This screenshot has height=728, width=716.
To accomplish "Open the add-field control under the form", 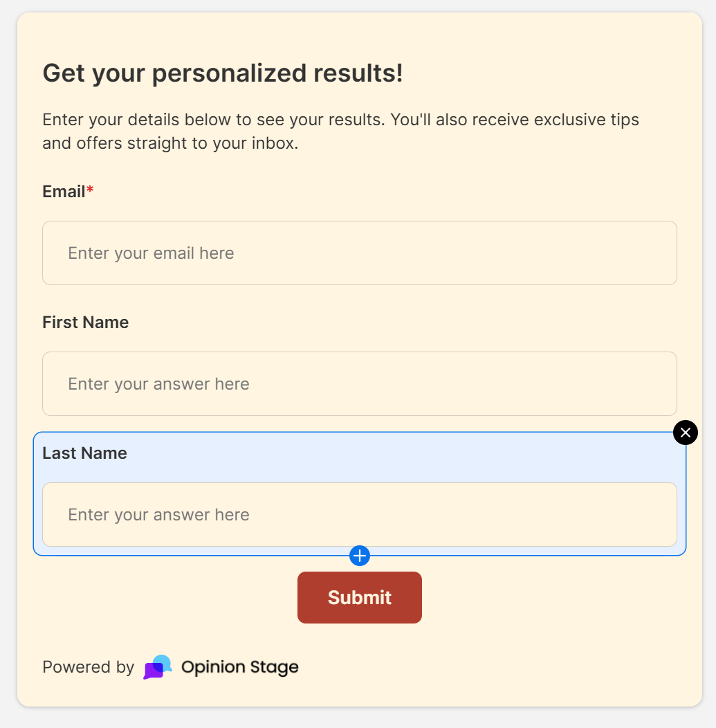I will pyautogui.click(x=359, y=555).
